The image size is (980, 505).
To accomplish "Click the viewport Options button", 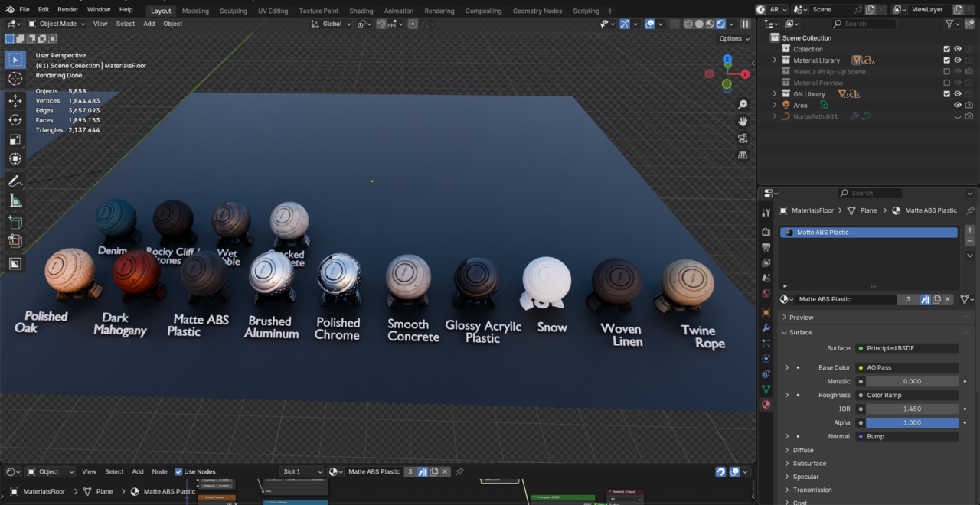I will pos(733,38).
